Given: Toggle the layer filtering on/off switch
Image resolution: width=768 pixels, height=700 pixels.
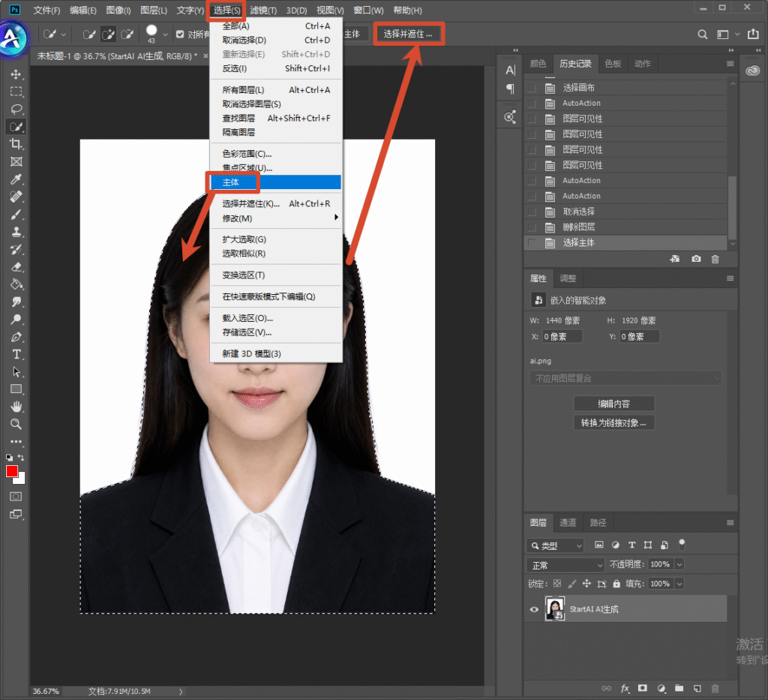Looking at the screenshot, I should click(681, 544).
